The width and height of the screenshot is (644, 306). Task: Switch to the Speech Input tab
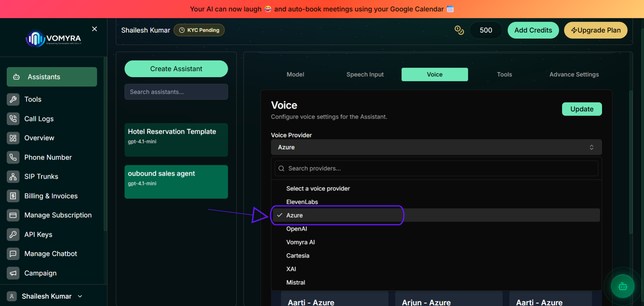(x=365, y=74)
